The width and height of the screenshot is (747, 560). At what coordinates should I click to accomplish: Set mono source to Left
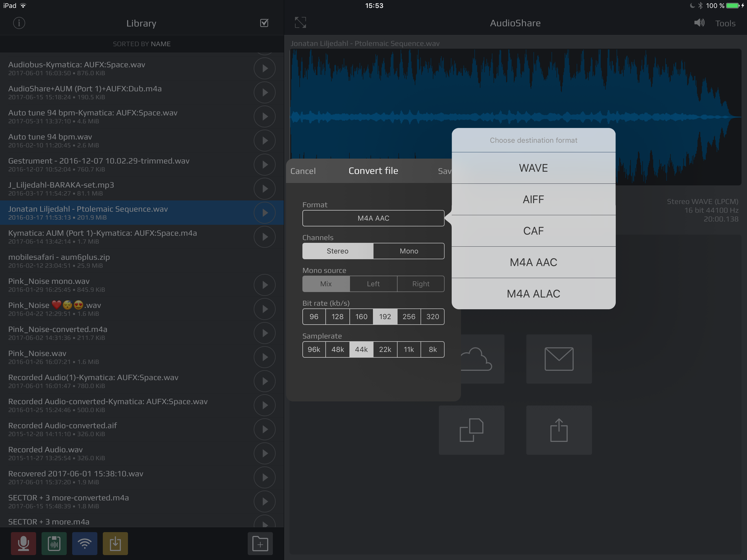373,284
